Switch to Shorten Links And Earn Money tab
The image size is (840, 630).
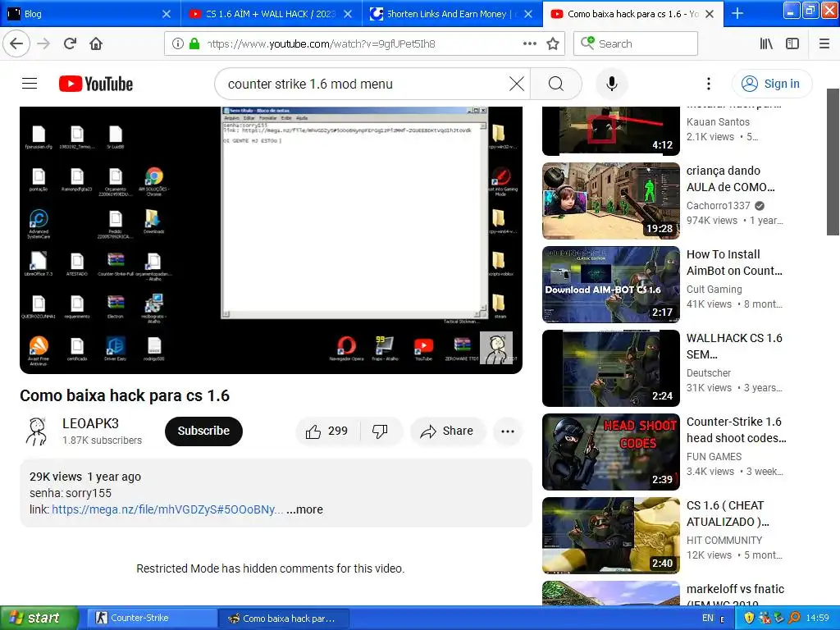[452, 13]
